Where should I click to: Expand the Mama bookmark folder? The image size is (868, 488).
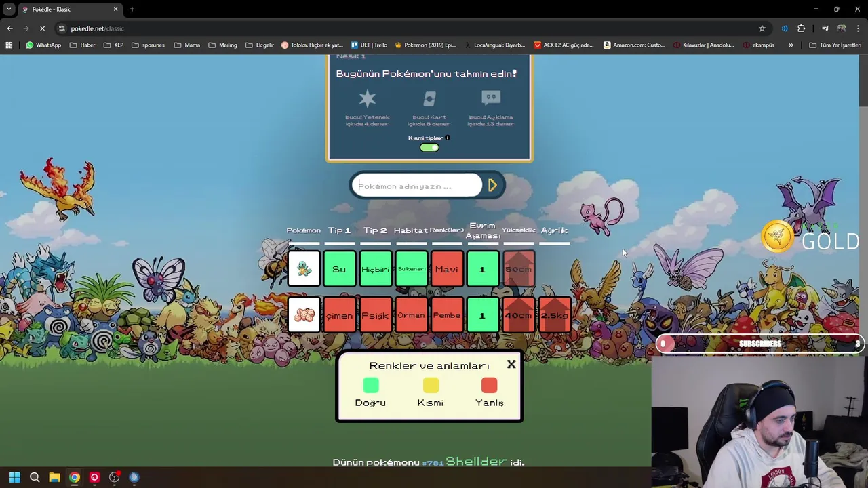(187, 45)
